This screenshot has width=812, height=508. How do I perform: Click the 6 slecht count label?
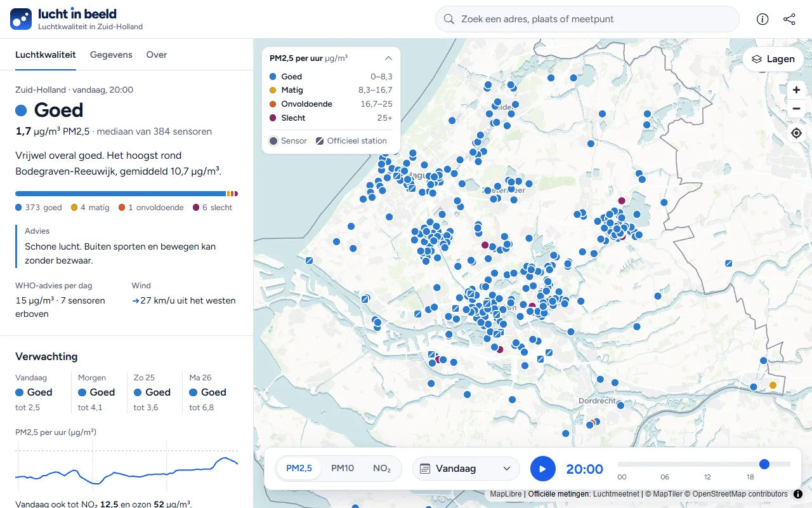click(213, 208)
